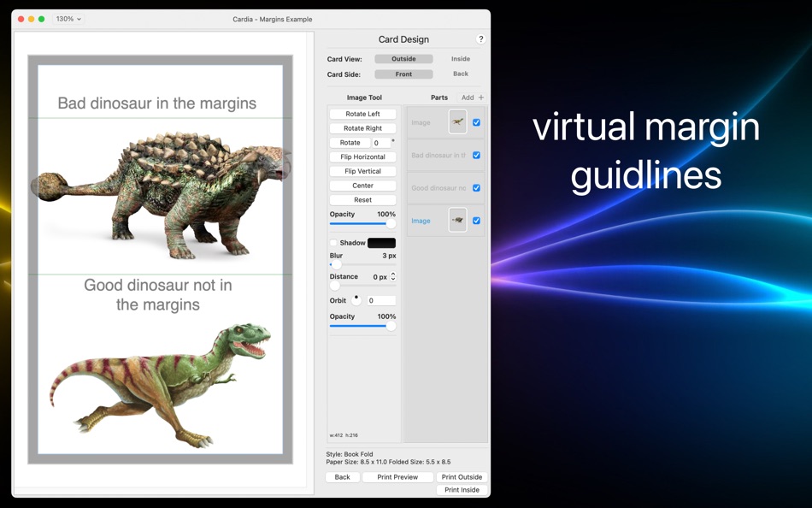The height and width of the screenshot is (508, 812).
Task: Open Print Preview
Action: [397, 477]
